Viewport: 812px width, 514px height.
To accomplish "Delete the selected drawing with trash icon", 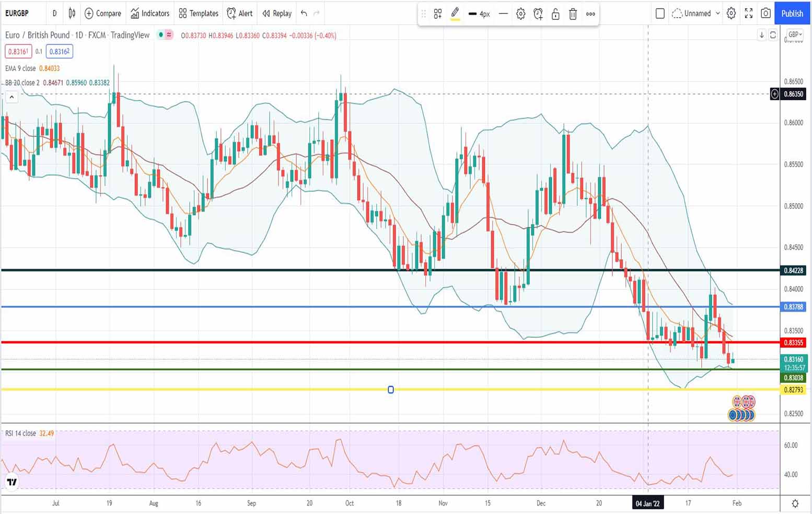I will click(x=573, y=14).
